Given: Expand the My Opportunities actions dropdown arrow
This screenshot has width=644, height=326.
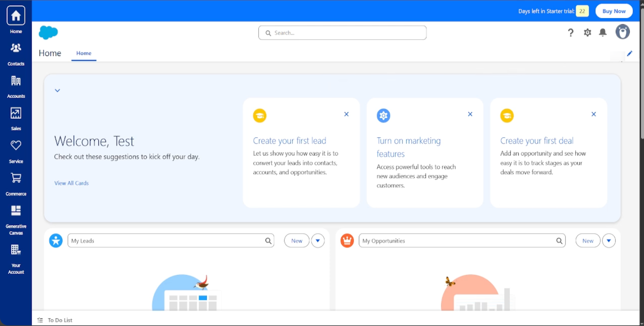Looking at the screenshot, I should click(x=609, y=241).
